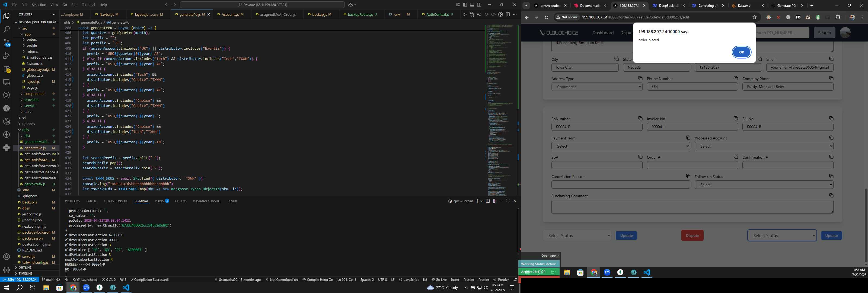Screen dimensions: 868x293
Task: Click the Purchasing Comment text area
Action: (692, 207)
